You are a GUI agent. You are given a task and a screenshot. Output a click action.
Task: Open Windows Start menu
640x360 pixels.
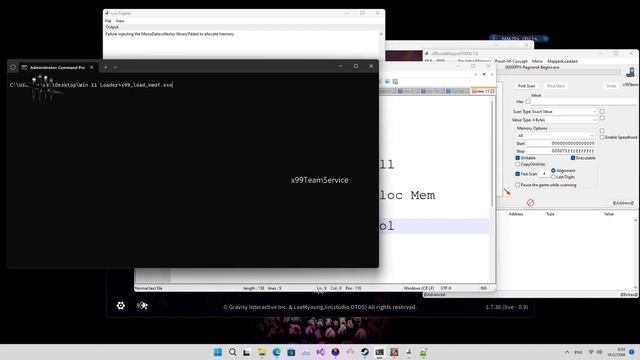pyautogui.click(x=218, y=352)
